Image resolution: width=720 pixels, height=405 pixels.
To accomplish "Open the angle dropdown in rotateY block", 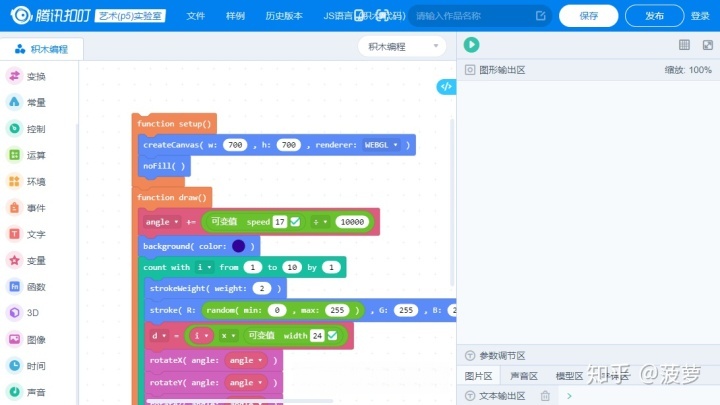I will (x=246, y=382).
